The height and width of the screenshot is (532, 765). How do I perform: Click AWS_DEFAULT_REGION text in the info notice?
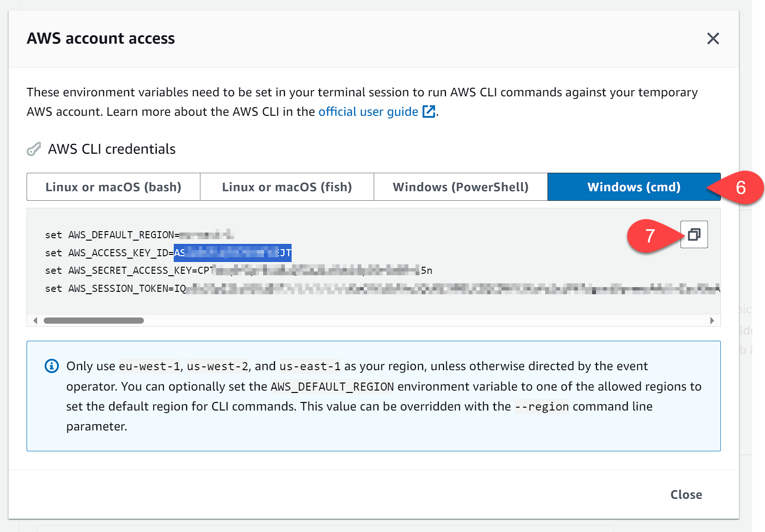pos(332,387)
